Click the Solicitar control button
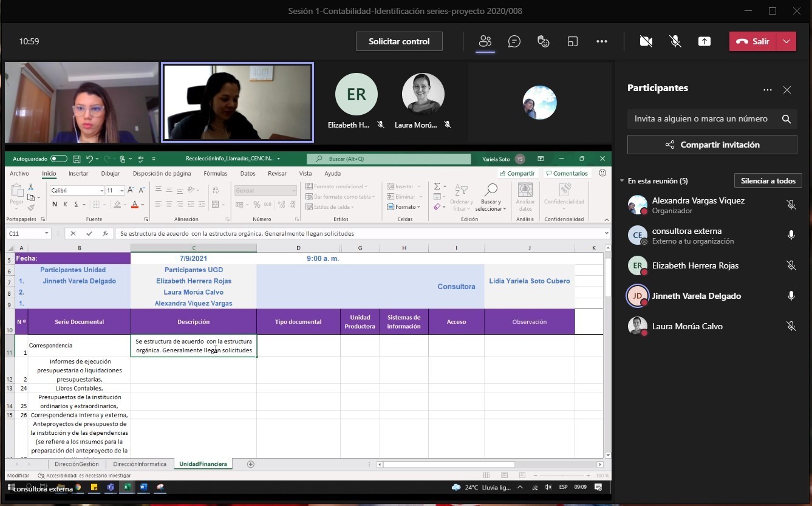The width and height of the screenshot is (812, 506). coord(399,41)
